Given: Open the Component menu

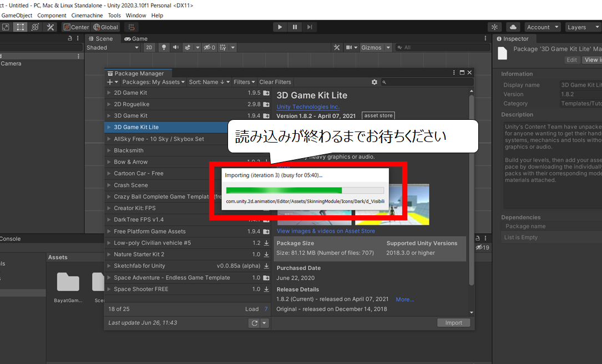Looking at the screenshot, I should (x=52, y=16).
